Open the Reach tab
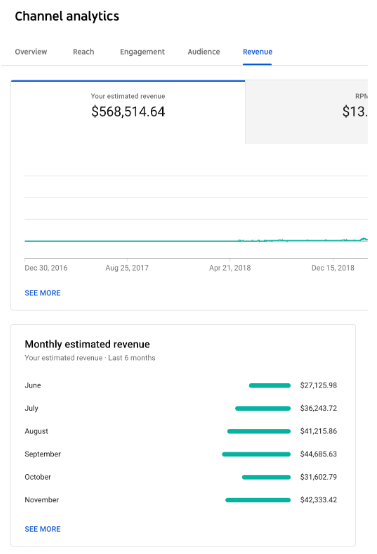The image size is (377, 554). coord(83,52)
